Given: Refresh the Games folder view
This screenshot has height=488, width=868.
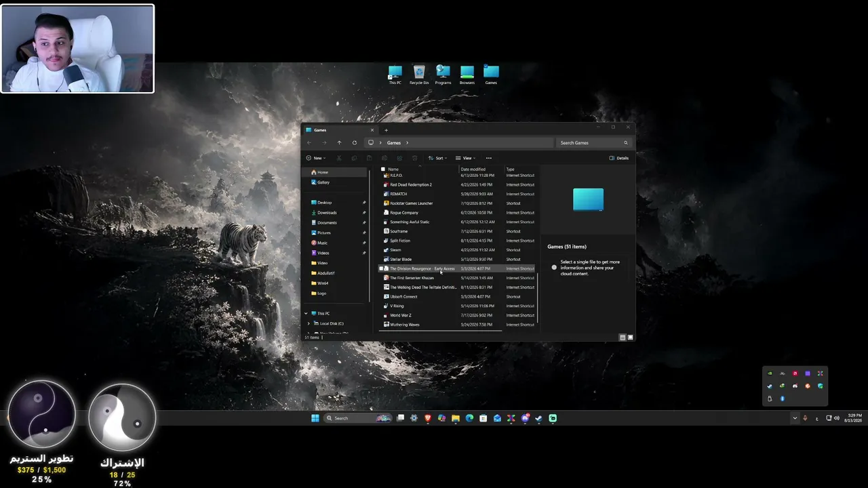Looking at the screenshot, I should coord(354,143).
